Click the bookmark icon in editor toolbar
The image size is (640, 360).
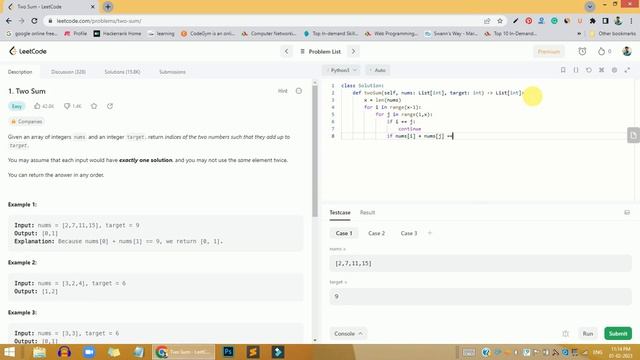click(563, 70)
